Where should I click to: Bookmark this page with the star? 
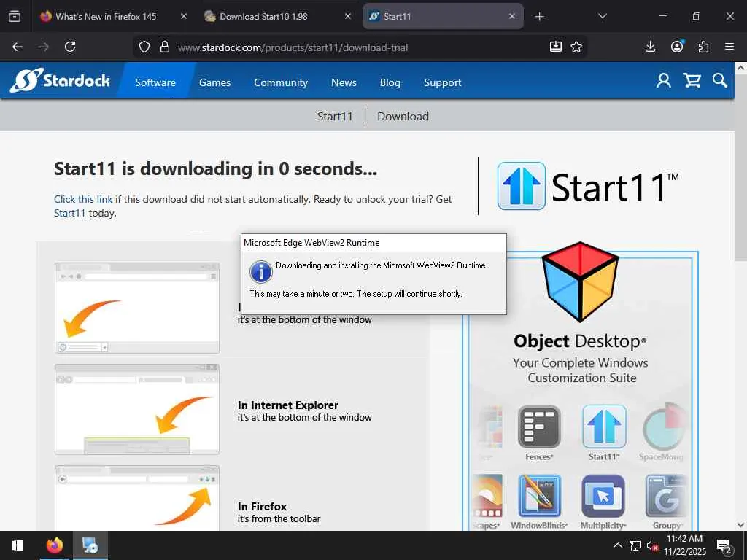[576, 47]
